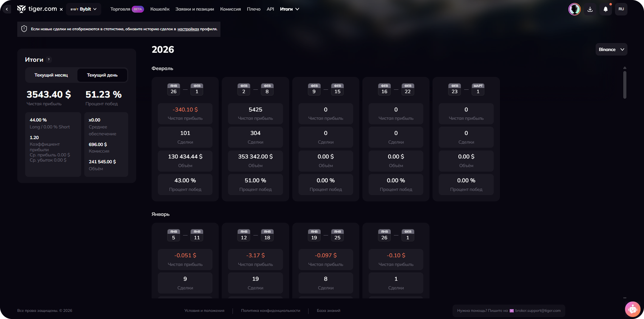
Task: Click the download icon
Action: 590,9
